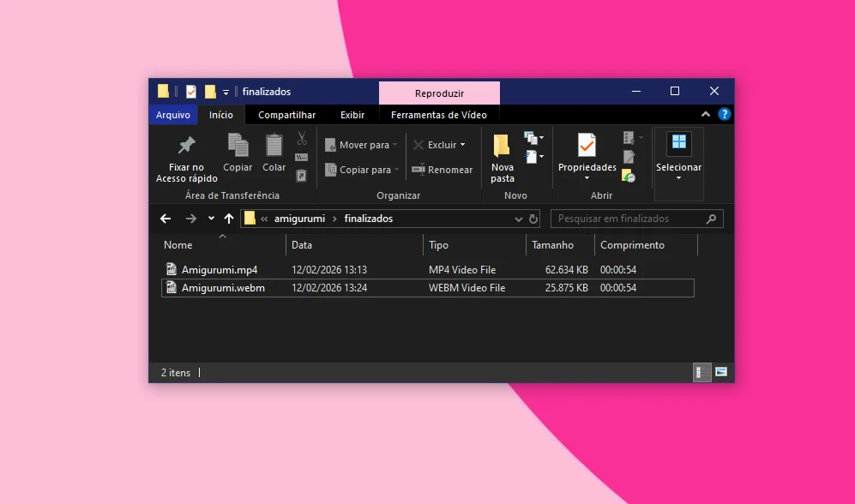
Task: Click amigurumi in the address breadcrumb
Action: (x=299, y=219)
